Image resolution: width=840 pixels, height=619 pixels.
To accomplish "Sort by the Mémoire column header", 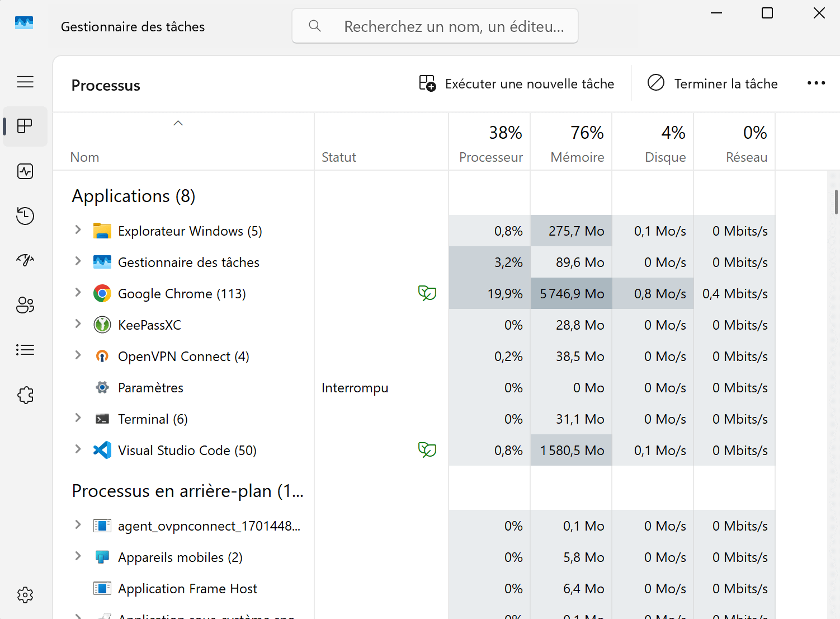I will coord(571,142).
